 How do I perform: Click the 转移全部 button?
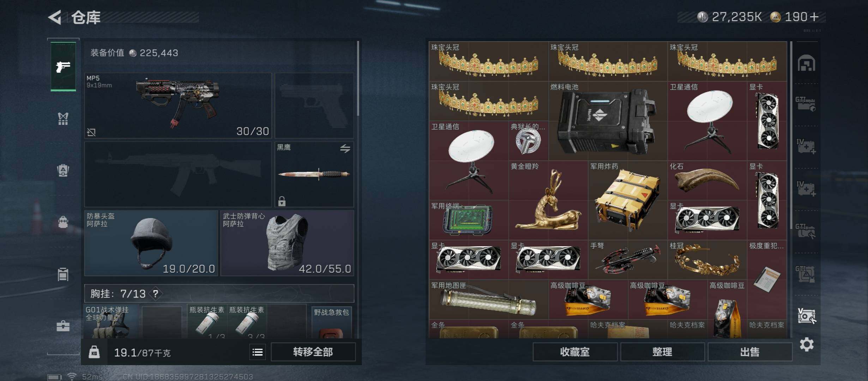[x=313, y=352]
